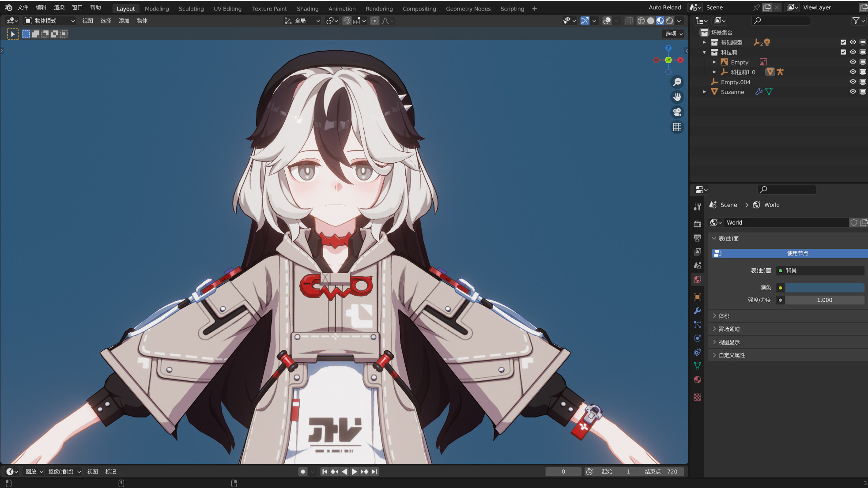Screen dimensions: 868x488
Task: Expand the 基础模型 collection tree
Action: (x=704, y=42)
